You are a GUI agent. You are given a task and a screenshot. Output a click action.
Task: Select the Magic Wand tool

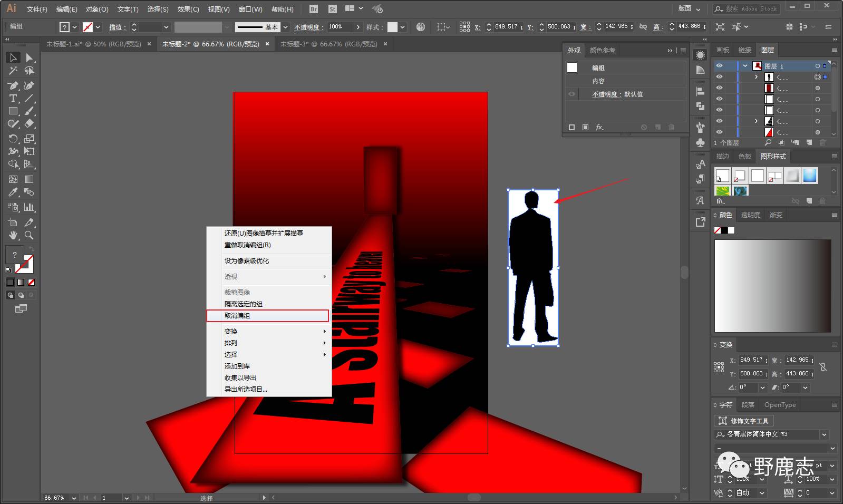point(13,71)
